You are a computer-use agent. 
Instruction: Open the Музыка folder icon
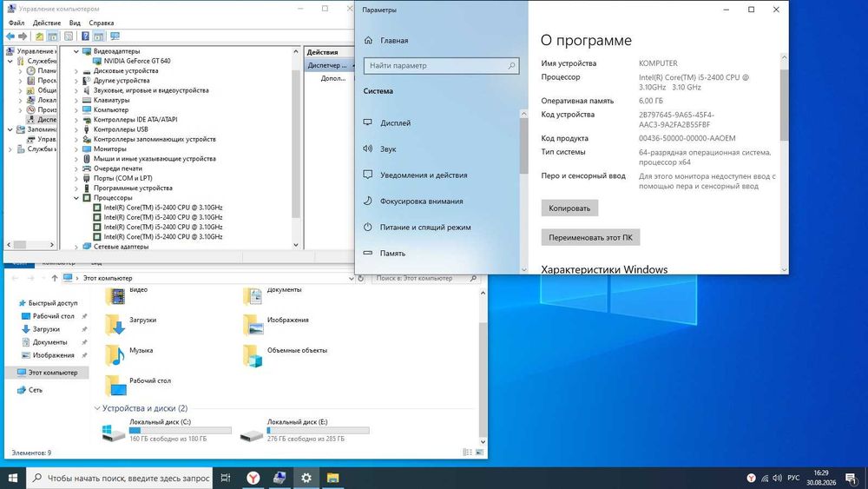(x=115, y=355)
